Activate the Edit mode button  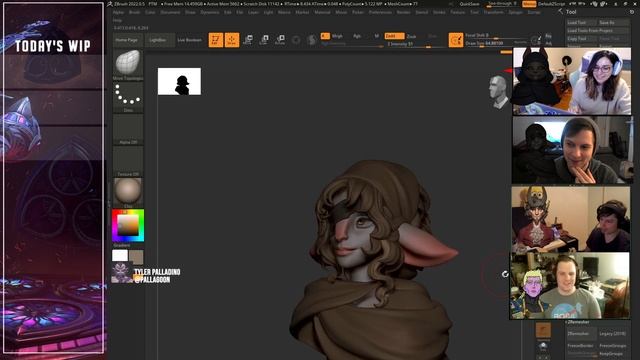click(x=216, y=40)
